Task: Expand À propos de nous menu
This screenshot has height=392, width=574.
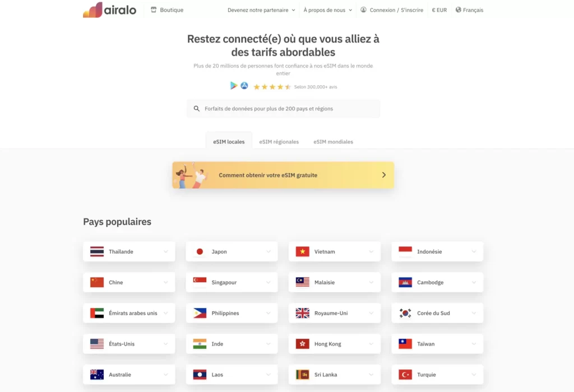Action: coord(327,10)
